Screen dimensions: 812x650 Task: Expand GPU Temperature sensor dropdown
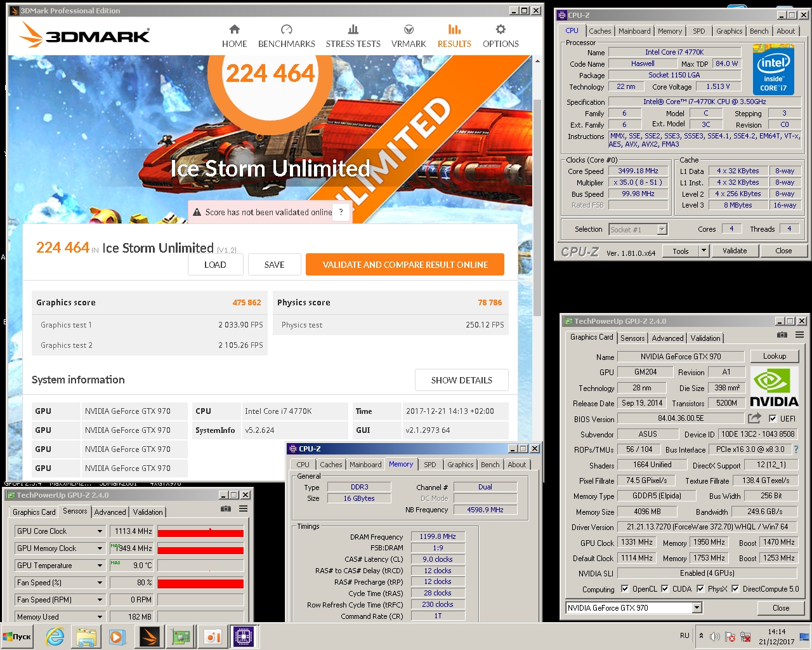point(100,566)
